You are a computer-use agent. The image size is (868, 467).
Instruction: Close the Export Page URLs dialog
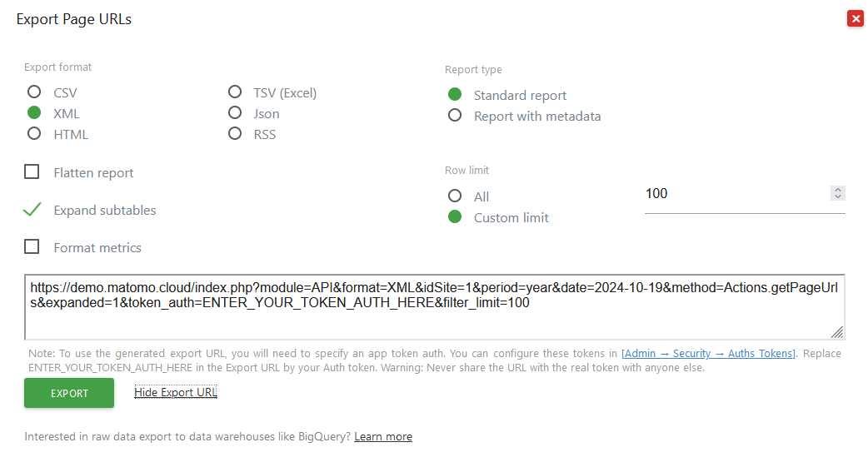pos(855,18)
